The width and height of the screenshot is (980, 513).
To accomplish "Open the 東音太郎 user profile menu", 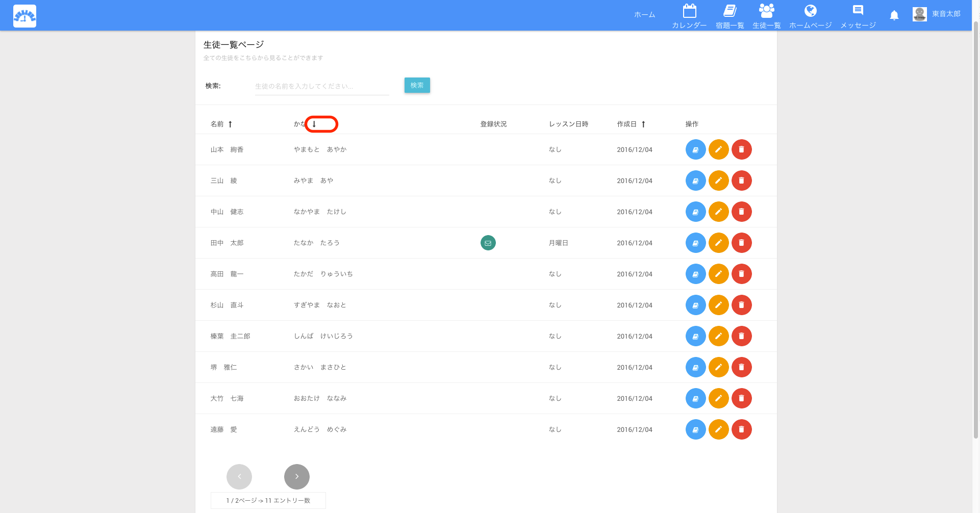I will [x=937, y=14].
